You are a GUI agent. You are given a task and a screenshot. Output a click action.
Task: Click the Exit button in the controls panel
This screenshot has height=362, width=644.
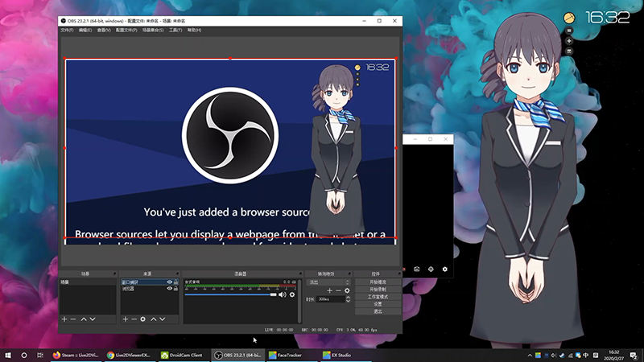[378, 311]
